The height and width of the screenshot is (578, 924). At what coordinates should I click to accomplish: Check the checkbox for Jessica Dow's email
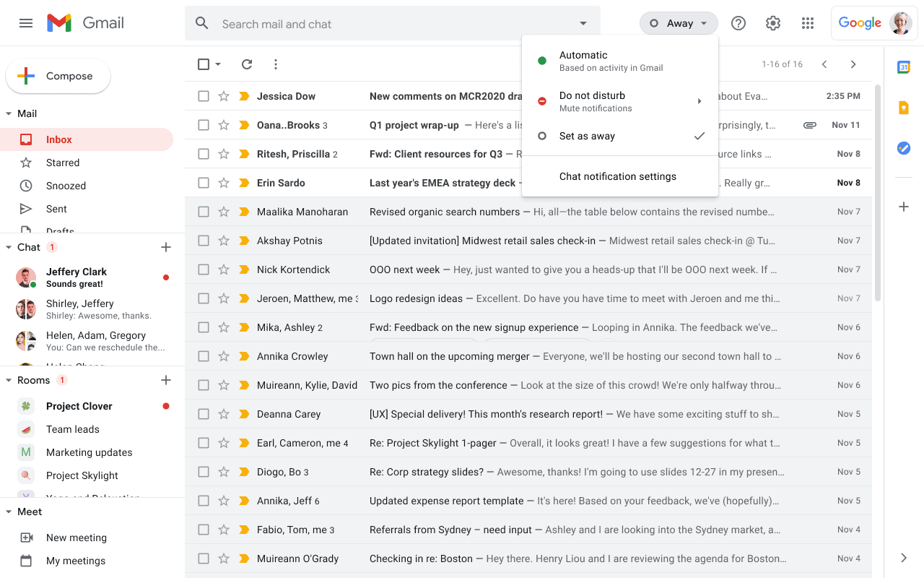click(203, 95)
